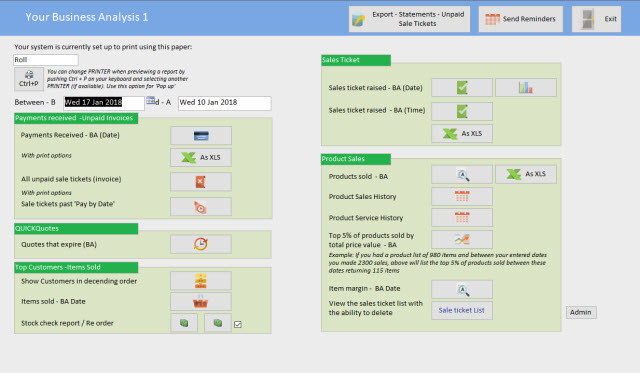Toggle the Stock check report checkbox
This screenshot has width=640, height=373.
tap(238, 324)
